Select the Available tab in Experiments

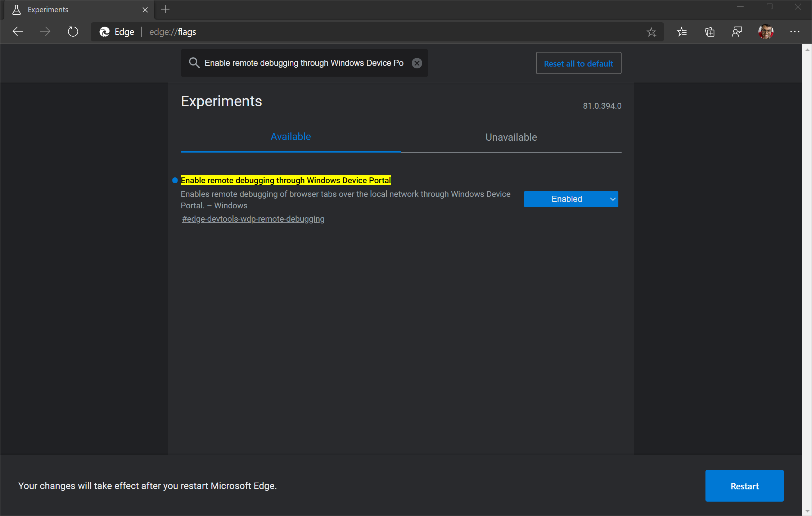tap(290, 137)
